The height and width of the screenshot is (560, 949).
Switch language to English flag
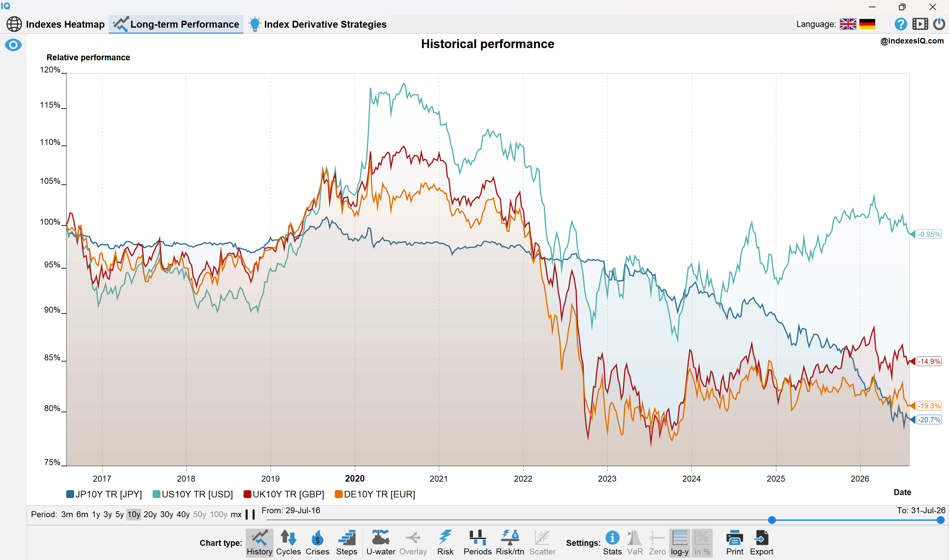848,24
